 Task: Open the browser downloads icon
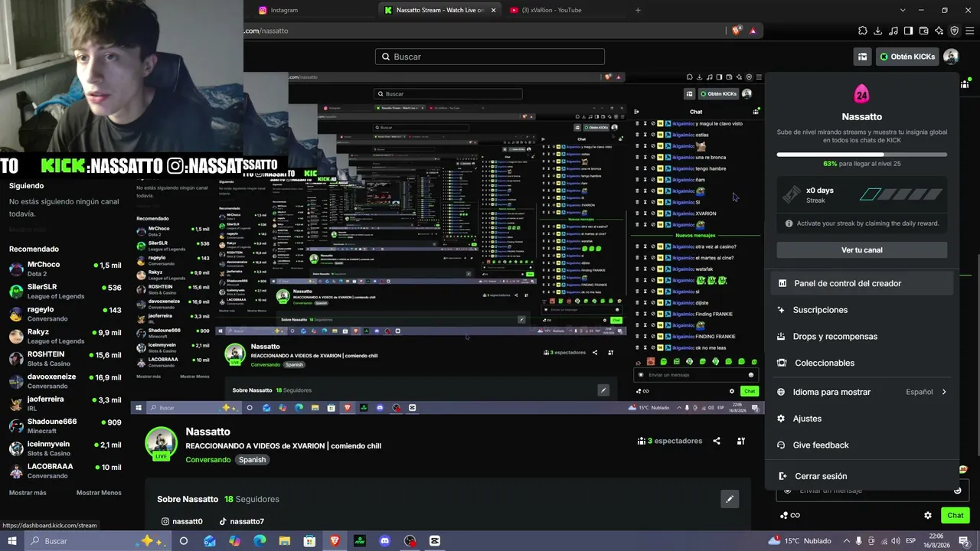pos(878,31)
